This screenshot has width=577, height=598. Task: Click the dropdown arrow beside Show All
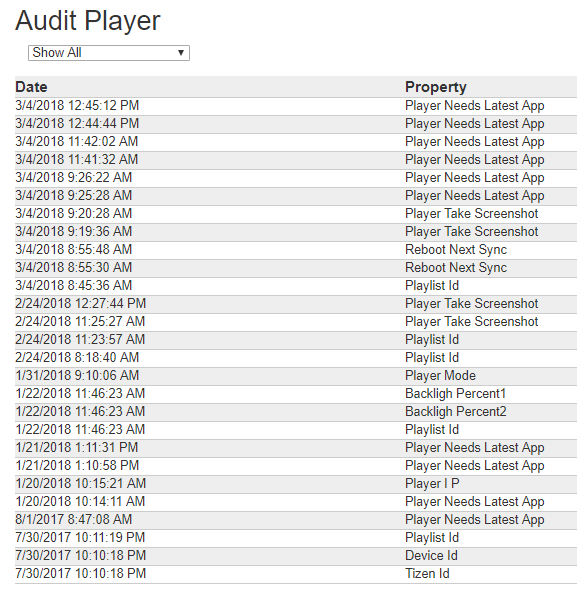click(181, 53)
